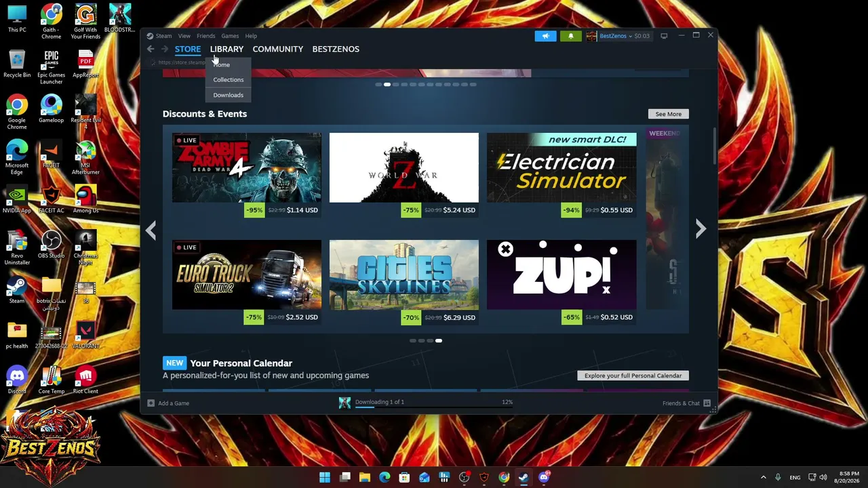Viewport: 868px width, 488px height.
Task: Switch to the LIBRARY tab
Action: click(226, 49)
